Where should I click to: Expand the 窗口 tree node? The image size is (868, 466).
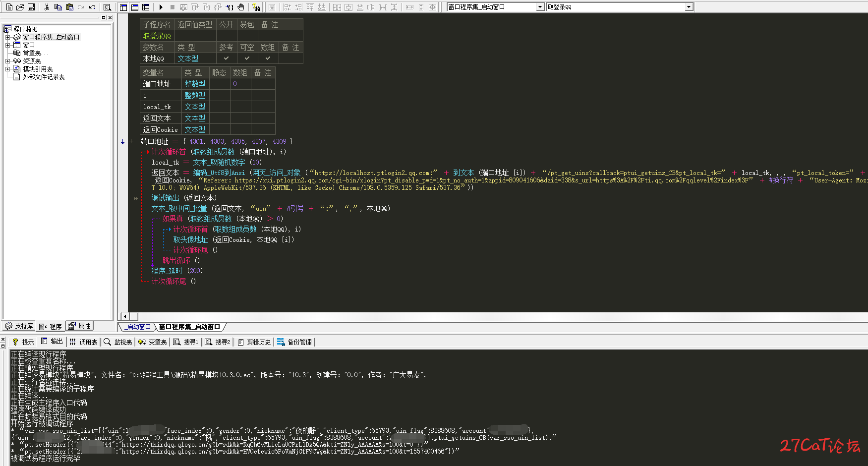[x=7, y=45]
